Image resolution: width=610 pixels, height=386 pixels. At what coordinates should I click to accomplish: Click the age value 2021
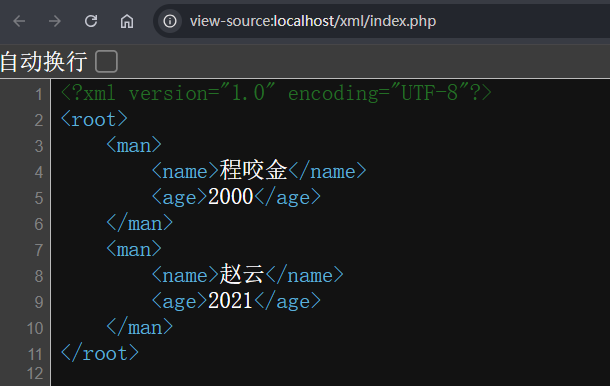[x=231, y=300]
